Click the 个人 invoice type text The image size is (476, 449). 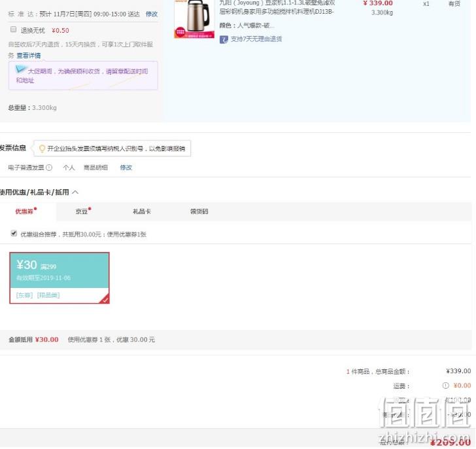69,168
